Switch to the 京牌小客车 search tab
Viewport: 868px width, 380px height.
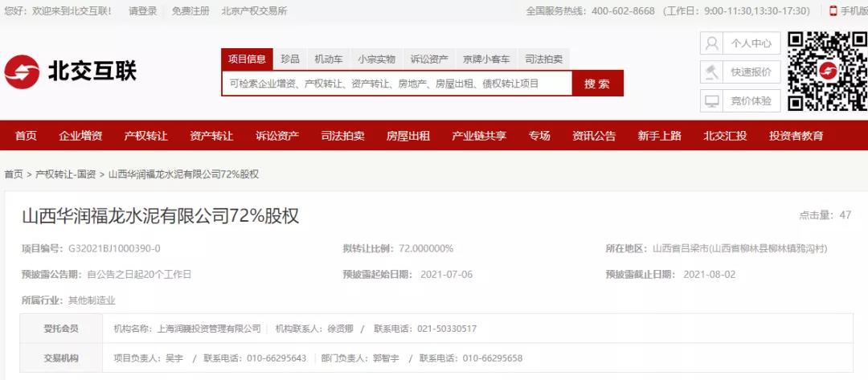pos(486,59)
